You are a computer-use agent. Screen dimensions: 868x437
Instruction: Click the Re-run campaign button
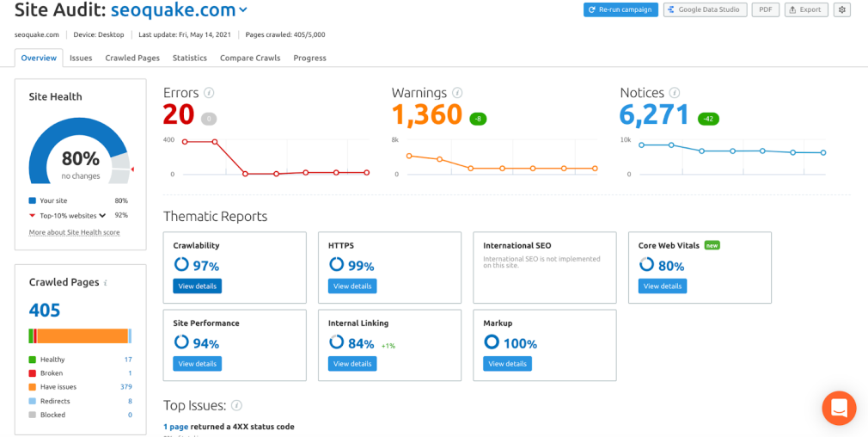[x=620, y=9]
